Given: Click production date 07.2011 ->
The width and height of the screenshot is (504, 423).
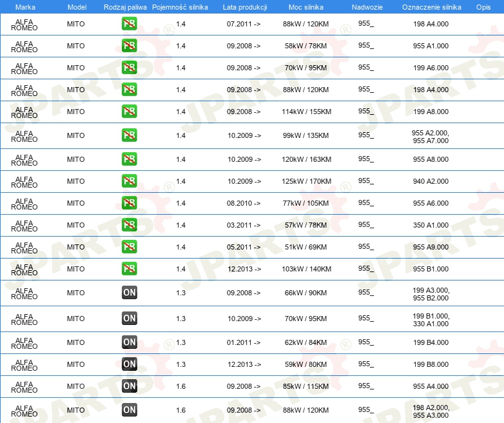Looking at the screenshot, I should 244,24.
